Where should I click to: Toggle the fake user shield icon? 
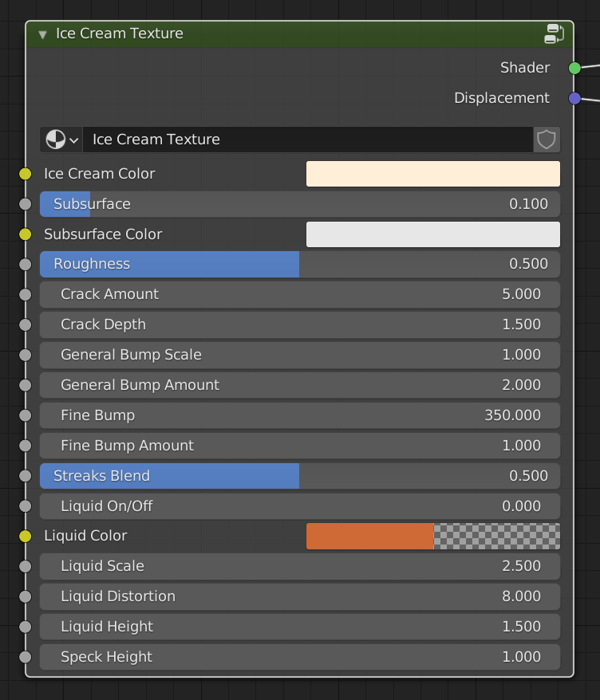click(546, 140)
